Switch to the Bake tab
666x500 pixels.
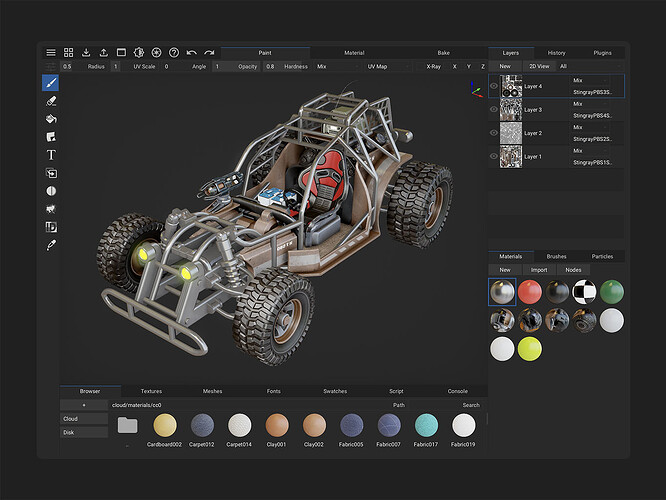[x=443, y=53]
